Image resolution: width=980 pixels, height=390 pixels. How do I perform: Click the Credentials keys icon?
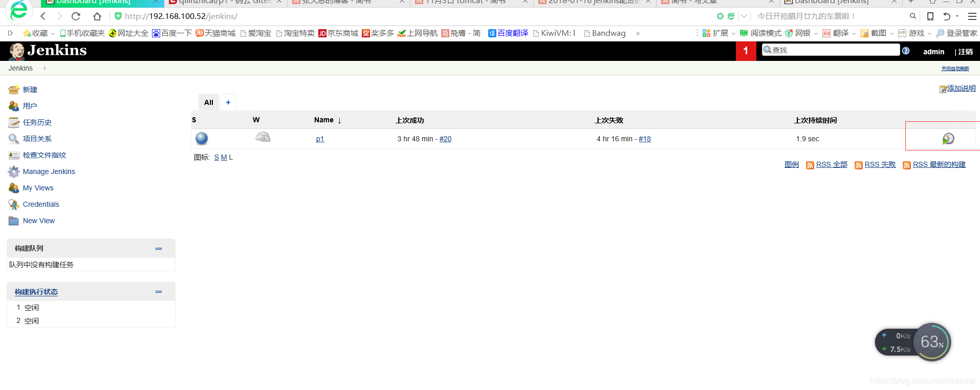click(x=14, y=204)
